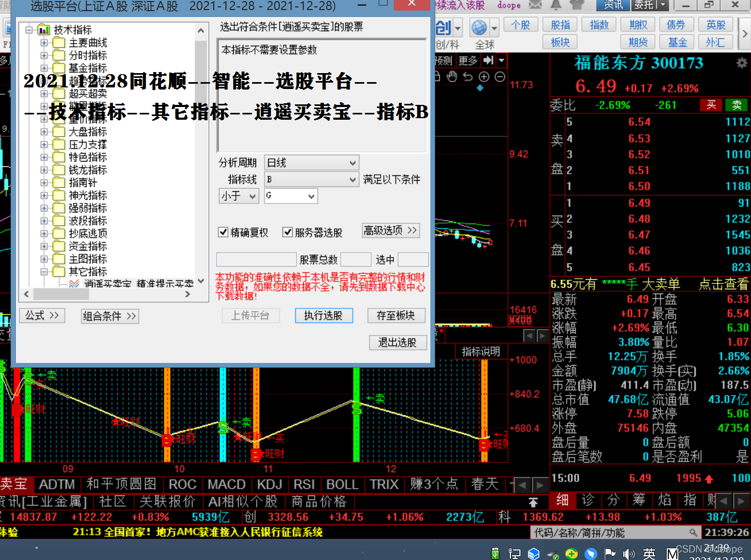The height and width of the screenshot is (560, 751).
Task: Zoom in chart with plus circle icon
Action: tap(484, 76)
